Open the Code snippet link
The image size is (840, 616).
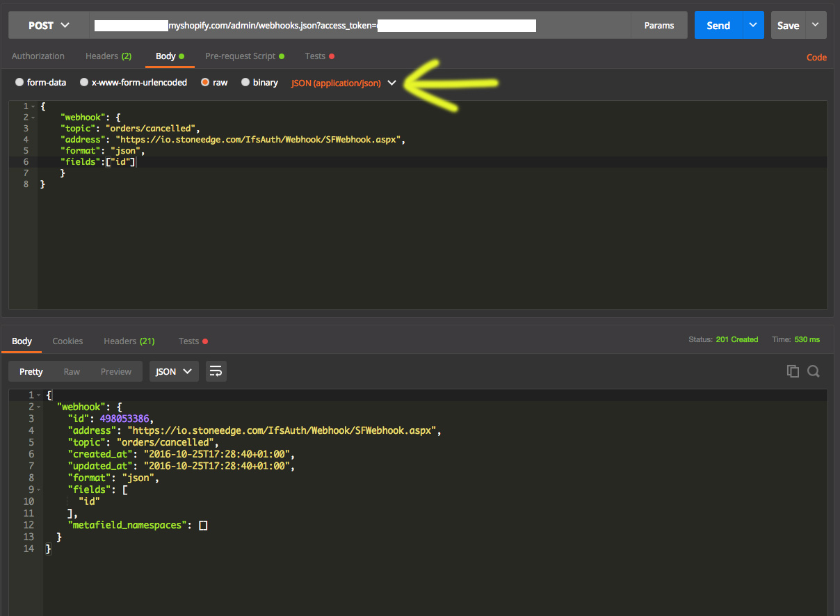(816, 58)
